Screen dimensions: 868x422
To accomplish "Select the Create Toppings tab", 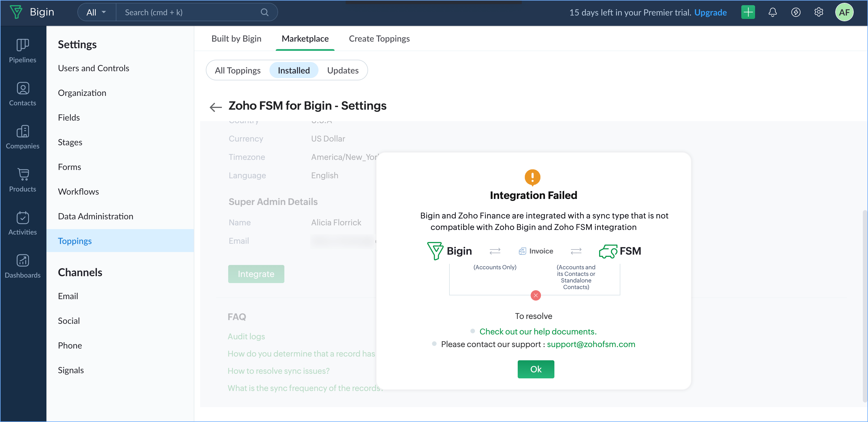I will tap(379, 39).
